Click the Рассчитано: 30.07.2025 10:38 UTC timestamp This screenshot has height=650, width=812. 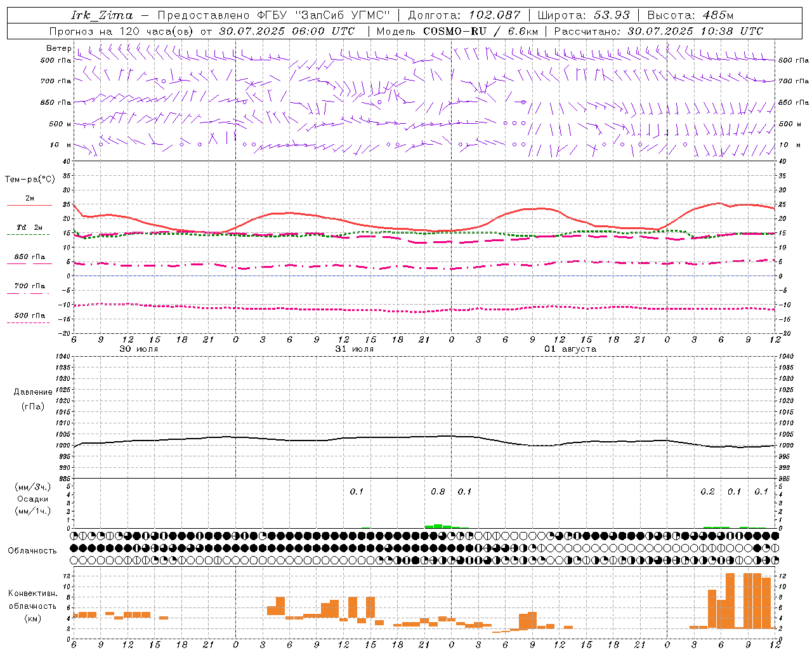tap(658, 31)
